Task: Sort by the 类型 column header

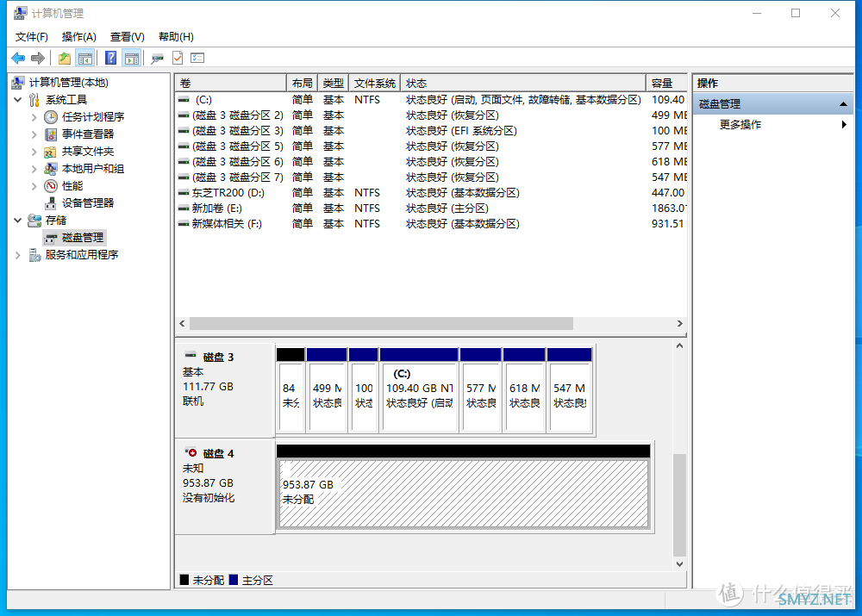Action: pyautogui.click(x=333, y=83)
